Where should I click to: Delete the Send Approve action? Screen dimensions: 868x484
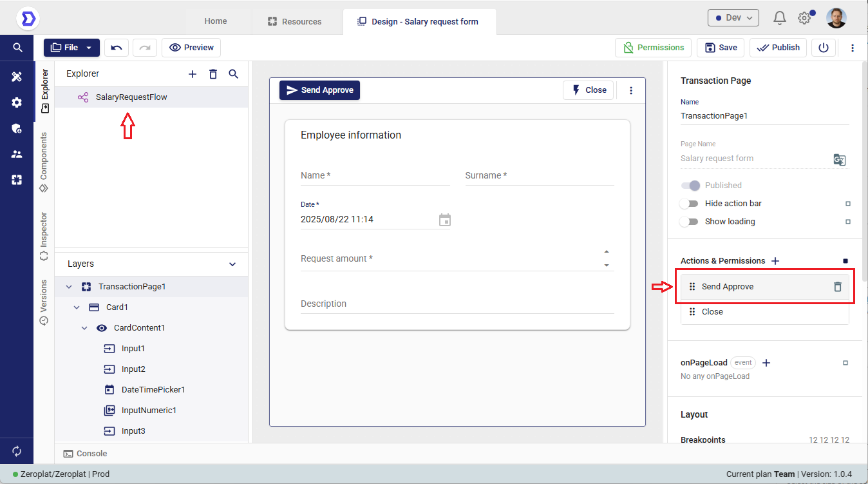click(x=837, y=287)
